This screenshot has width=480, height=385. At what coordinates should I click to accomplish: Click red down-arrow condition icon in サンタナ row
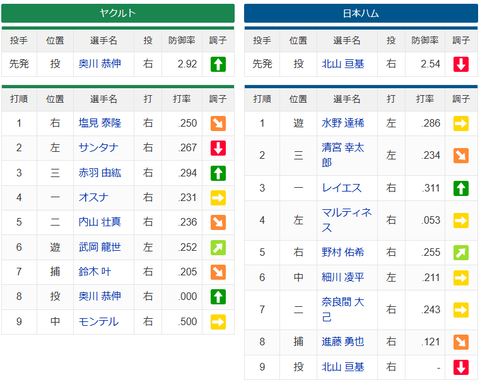pos(218,148)
